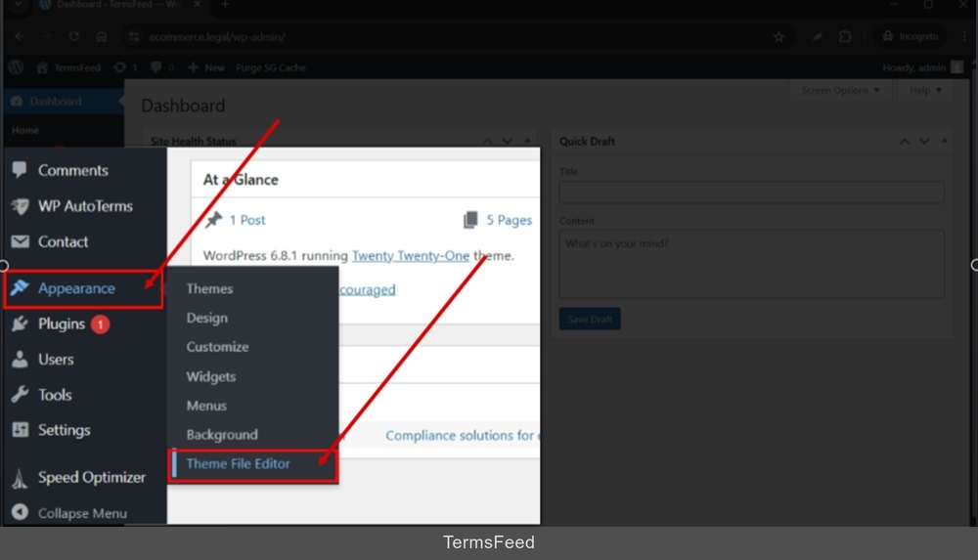Select Background in Appearance submenu
Screen dimensions: 978x560
click(x=221, y=435)
